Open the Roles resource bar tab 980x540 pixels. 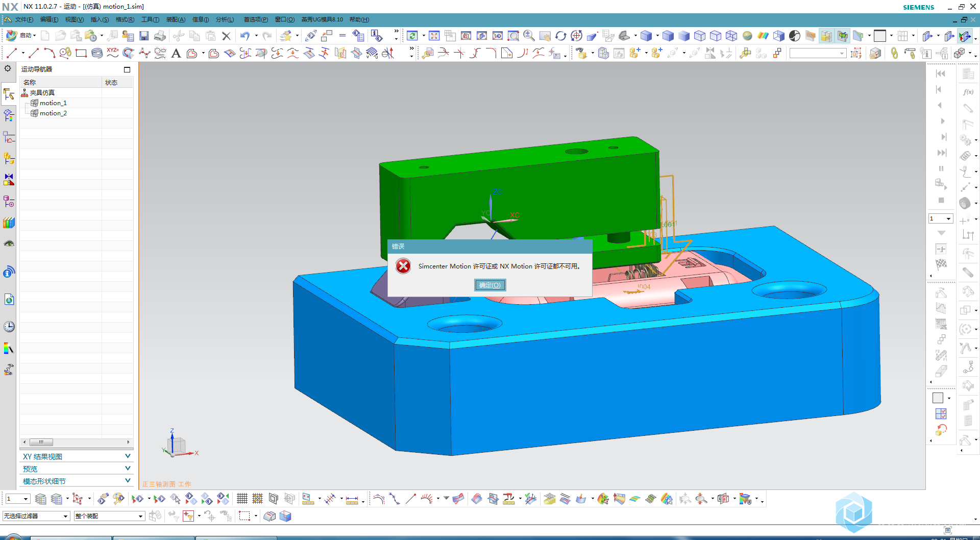9,370
